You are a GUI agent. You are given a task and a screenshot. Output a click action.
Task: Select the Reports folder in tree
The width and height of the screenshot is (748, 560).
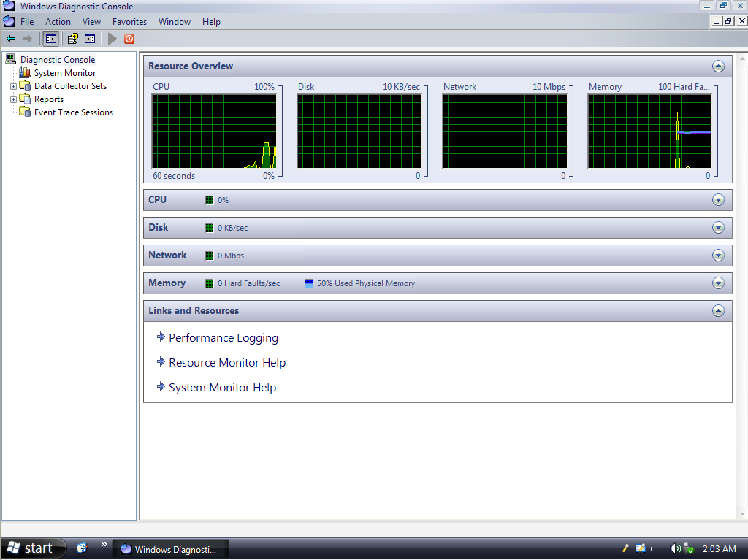(49, 99)
